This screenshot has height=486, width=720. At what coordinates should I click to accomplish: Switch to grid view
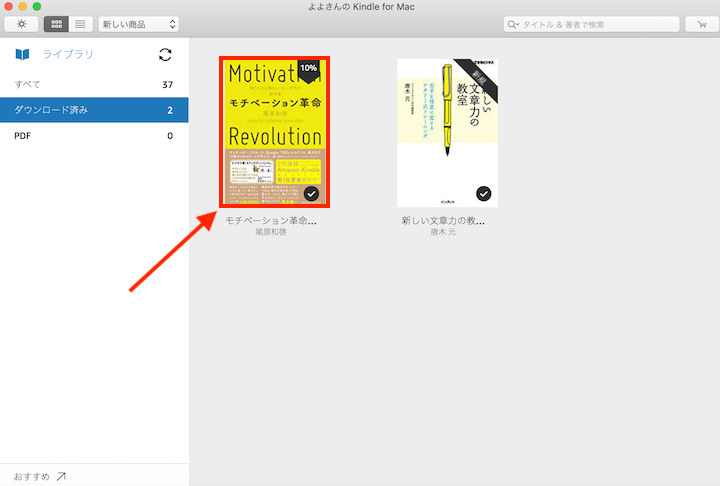[x=56, y=24]
